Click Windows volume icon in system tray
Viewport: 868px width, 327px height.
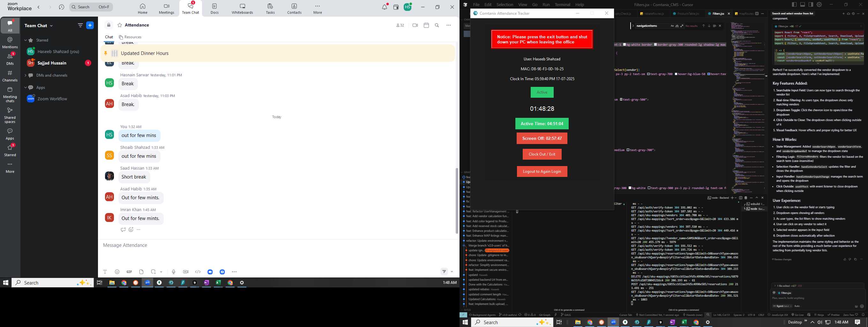tap(819, 322)
